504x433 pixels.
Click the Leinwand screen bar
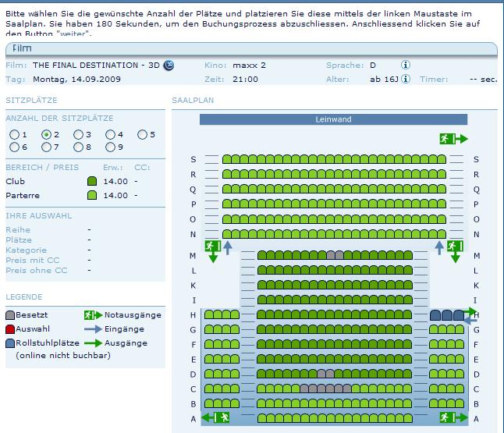[x=333, y=119]
